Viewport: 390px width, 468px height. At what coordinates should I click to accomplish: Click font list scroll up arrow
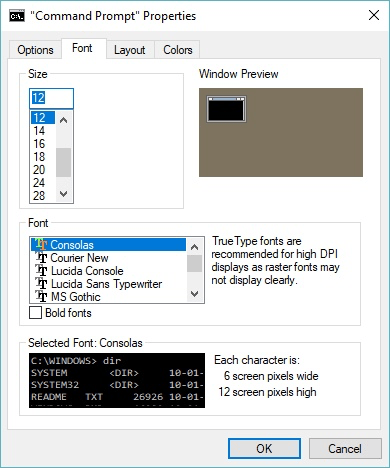(195, 247)
